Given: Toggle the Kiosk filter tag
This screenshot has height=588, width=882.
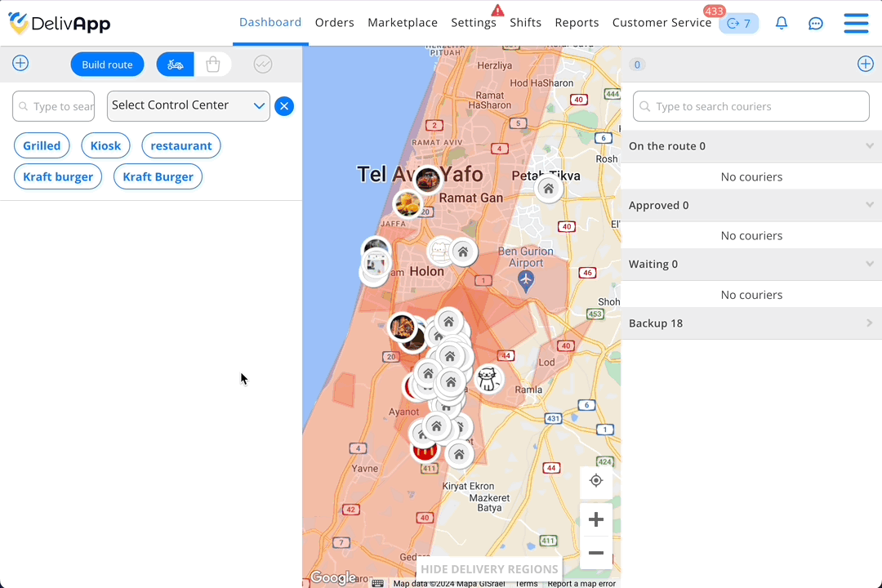Looking at the screenshot, I should tap(105, 145).
